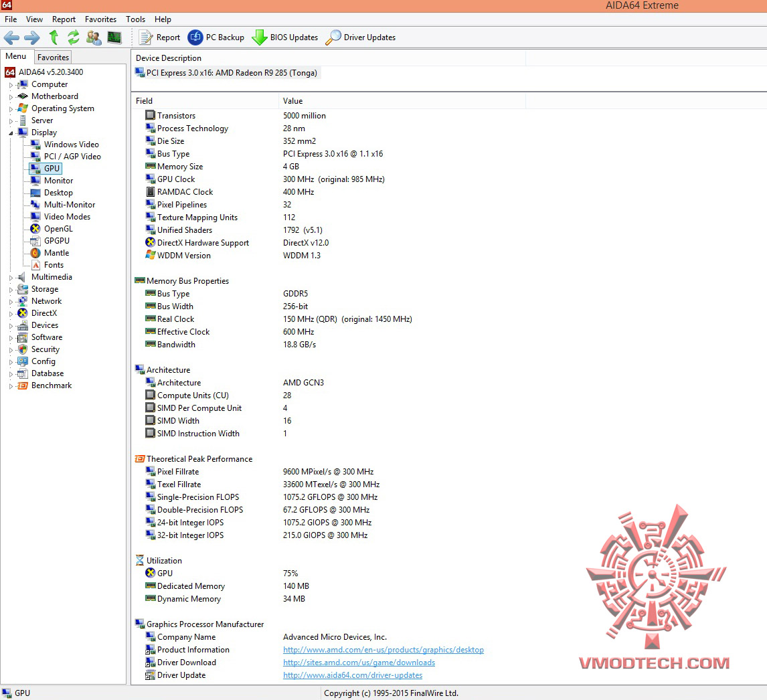Click the Database icon in the tree
This screenshot has height=700, width=767.
pyautogui.click(x=23, y=373)
